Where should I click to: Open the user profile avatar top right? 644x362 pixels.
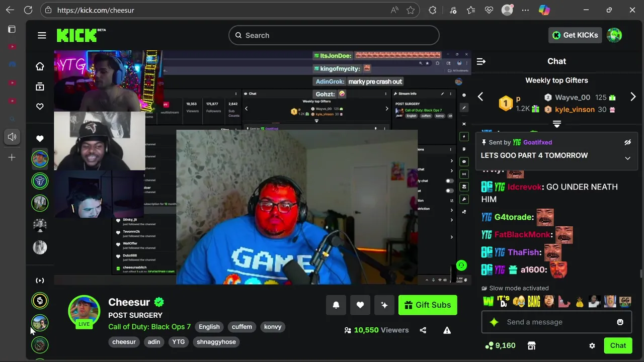614,35
